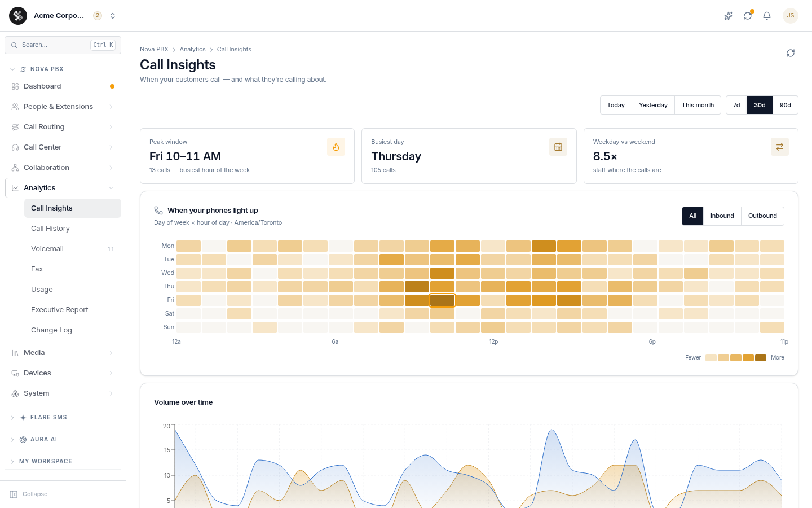Click the Aura AI icon
Viewport: 812px width, 508px height.
pos(23,440)
